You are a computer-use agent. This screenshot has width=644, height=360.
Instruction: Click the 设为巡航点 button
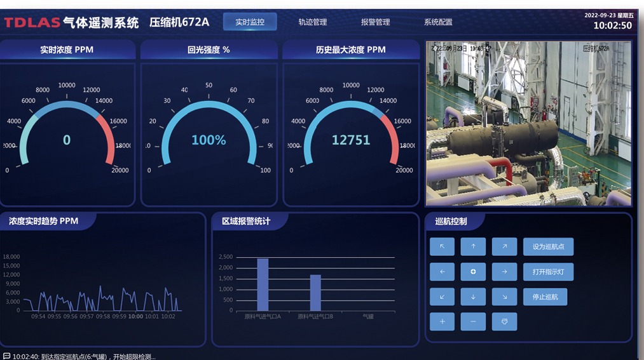(548, 246)
